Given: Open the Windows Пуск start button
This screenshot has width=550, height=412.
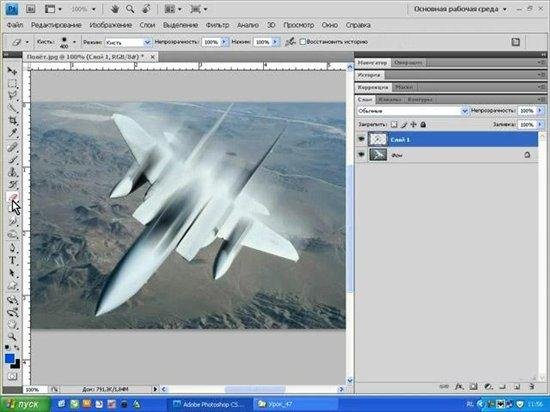Looking at the screenshot, I should coord(25,404).
